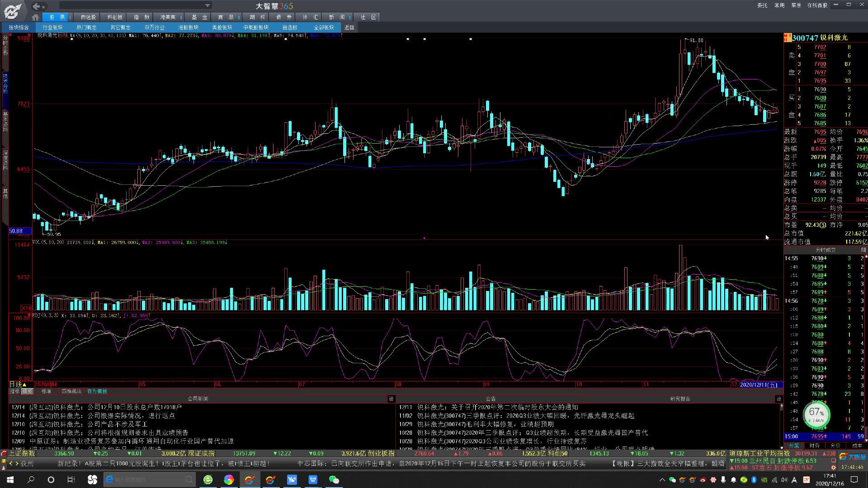Click the back arrow navigation button

(x=37, y=6)
